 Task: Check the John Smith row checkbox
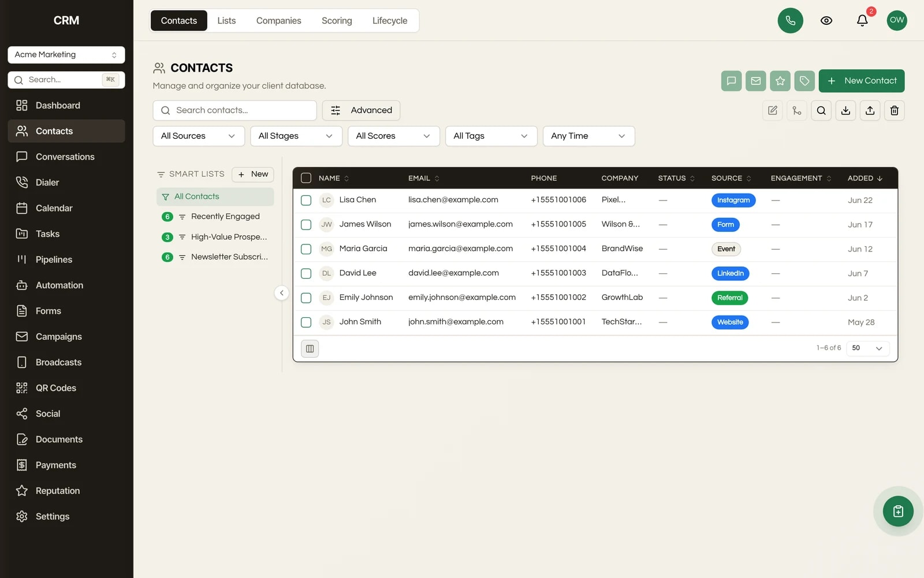pos(306,322)
